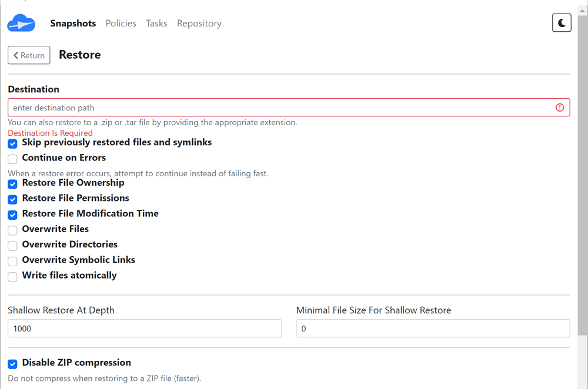The image size is (588, 389).
Task: Click the red error icon in destination field
Action: [x=560, y=108]
